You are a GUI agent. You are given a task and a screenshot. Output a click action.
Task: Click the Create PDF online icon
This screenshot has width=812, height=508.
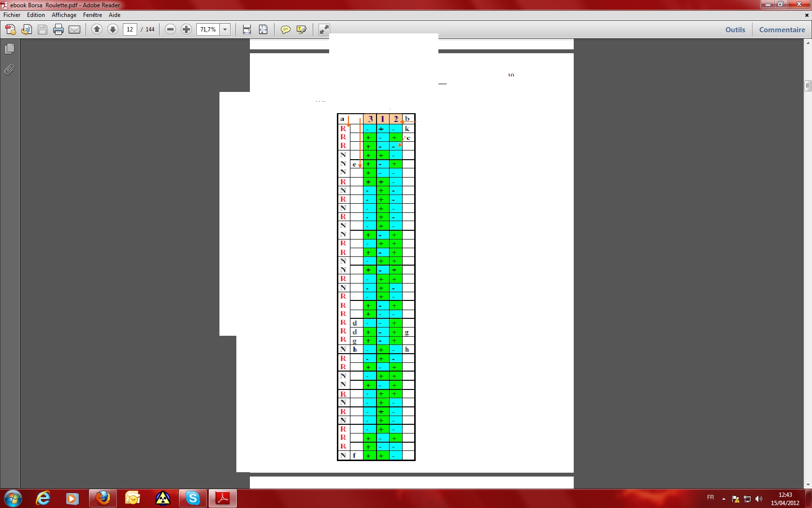coord(10,30)
